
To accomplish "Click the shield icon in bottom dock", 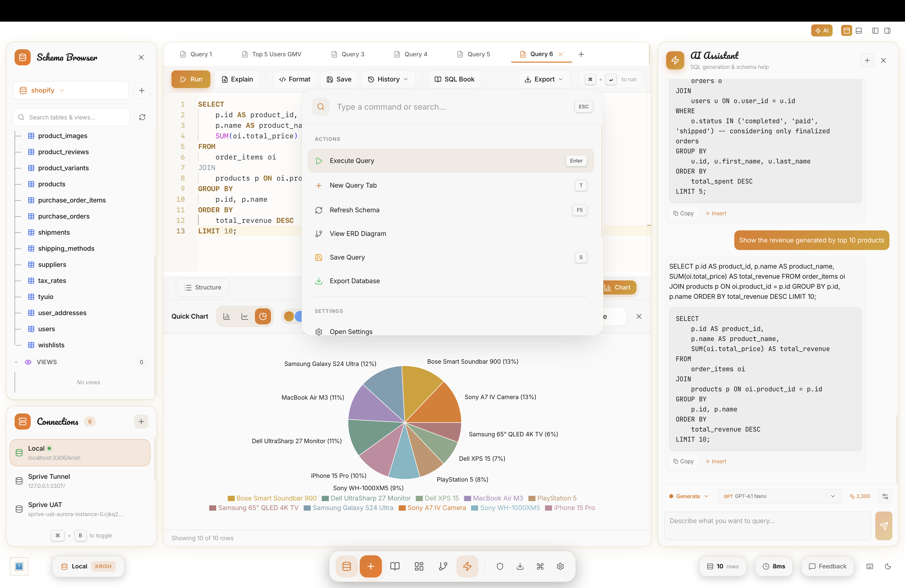I will (500, 566).
